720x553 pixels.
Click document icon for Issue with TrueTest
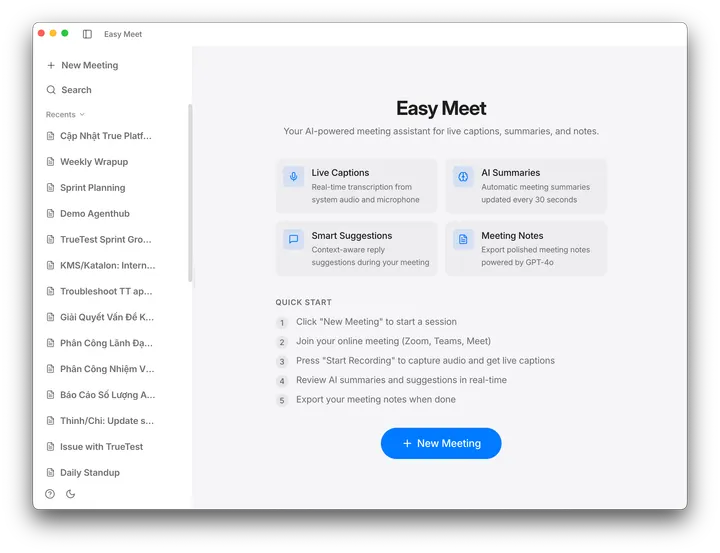(x=51, y=446)
